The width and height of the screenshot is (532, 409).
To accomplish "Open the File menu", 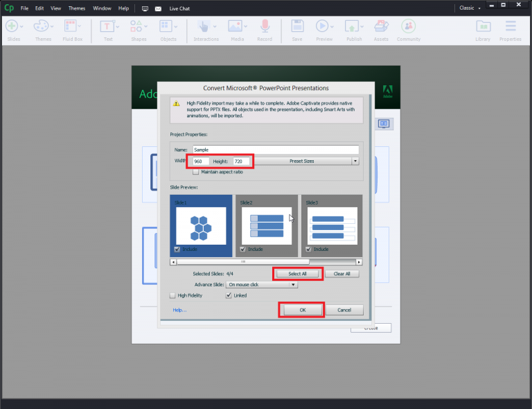I will click(24, 8).
